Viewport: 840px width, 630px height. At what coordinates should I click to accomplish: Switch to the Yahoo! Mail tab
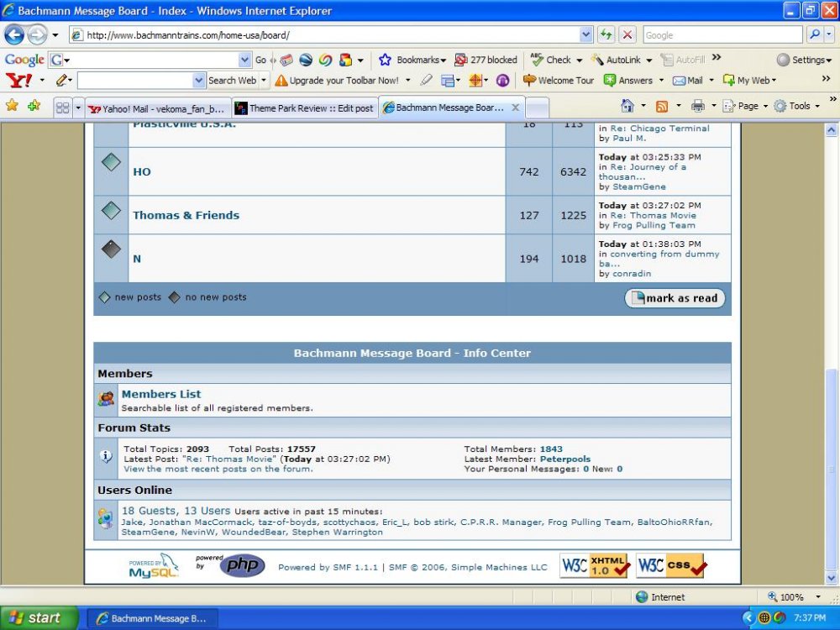coord(157,108)
